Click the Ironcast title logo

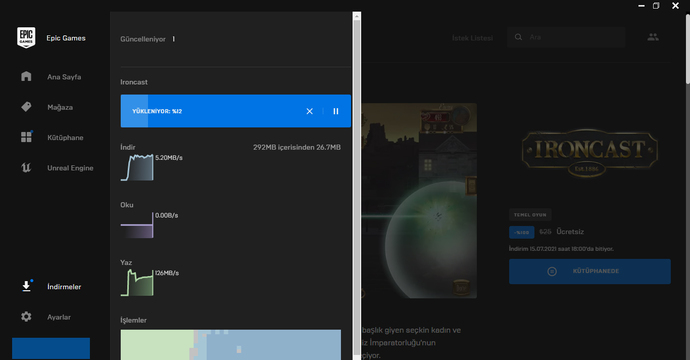tap(589, 153)
